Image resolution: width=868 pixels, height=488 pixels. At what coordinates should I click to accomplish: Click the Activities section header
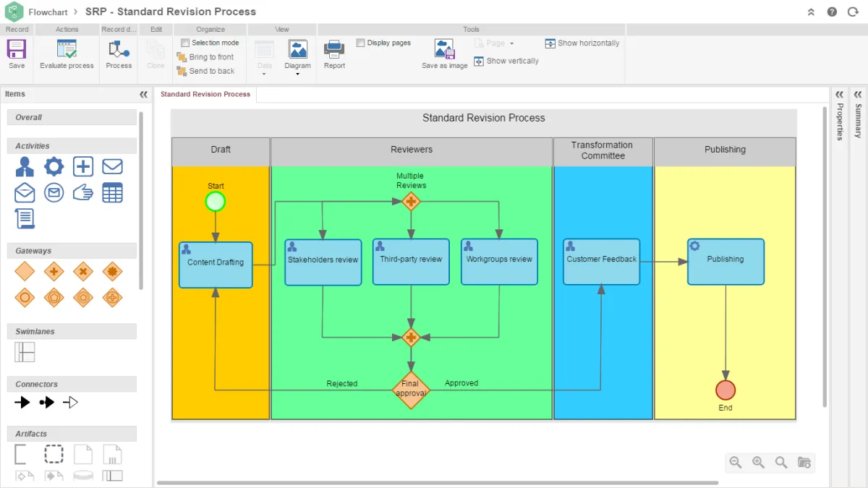tap(72, 146)
